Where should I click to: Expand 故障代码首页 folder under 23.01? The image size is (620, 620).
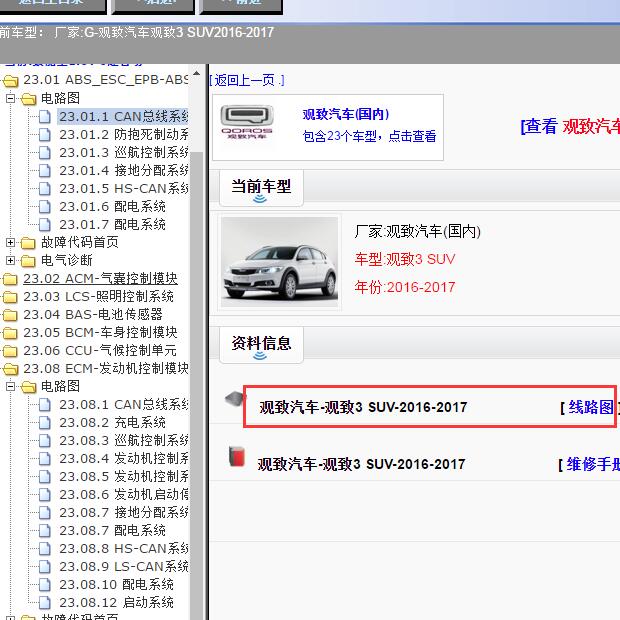[x=11, y=242]
